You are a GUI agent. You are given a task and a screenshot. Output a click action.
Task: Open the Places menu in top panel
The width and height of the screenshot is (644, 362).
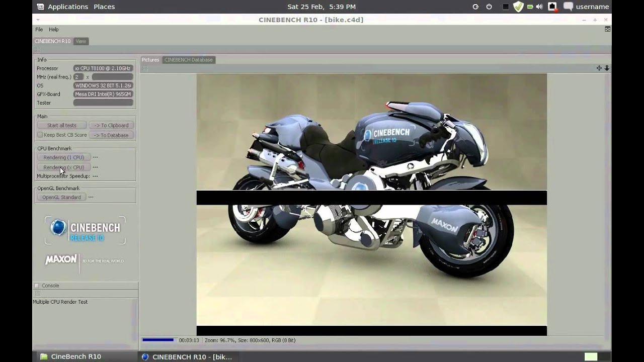pyautogui.click(x=104, y=7)
